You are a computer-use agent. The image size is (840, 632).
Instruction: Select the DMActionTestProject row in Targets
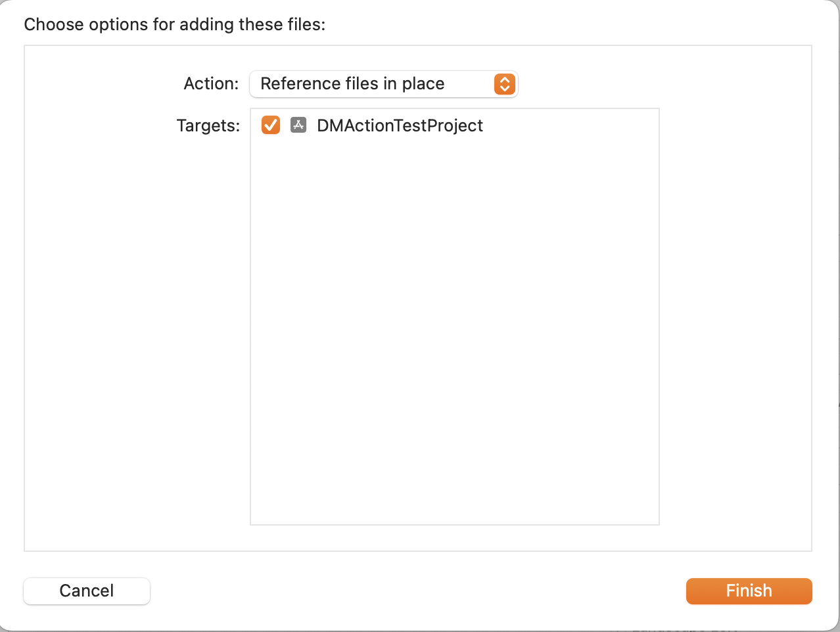(x=455, y=125)
